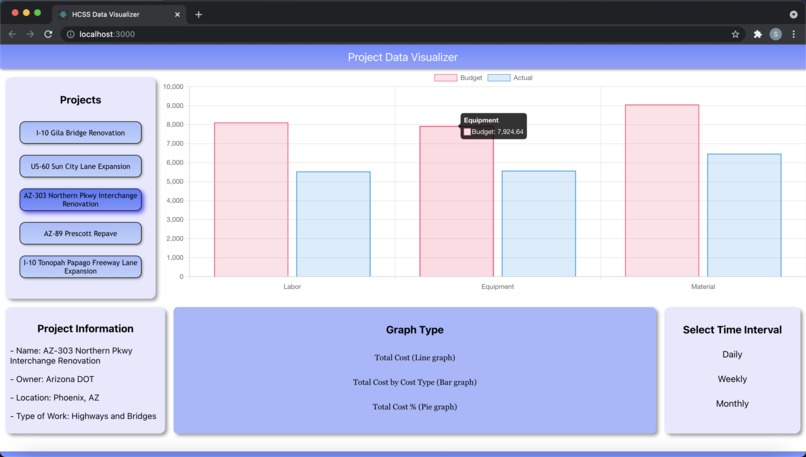Select US-60 Sun City Lane Expansion project
806x457 pixels.
click(81, 166)
